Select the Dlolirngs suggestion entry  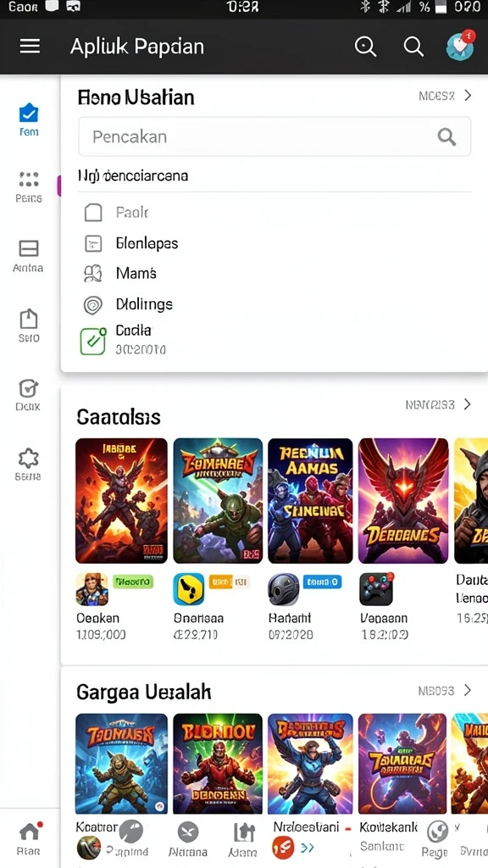pyautogui.click(x=129, y=304)
